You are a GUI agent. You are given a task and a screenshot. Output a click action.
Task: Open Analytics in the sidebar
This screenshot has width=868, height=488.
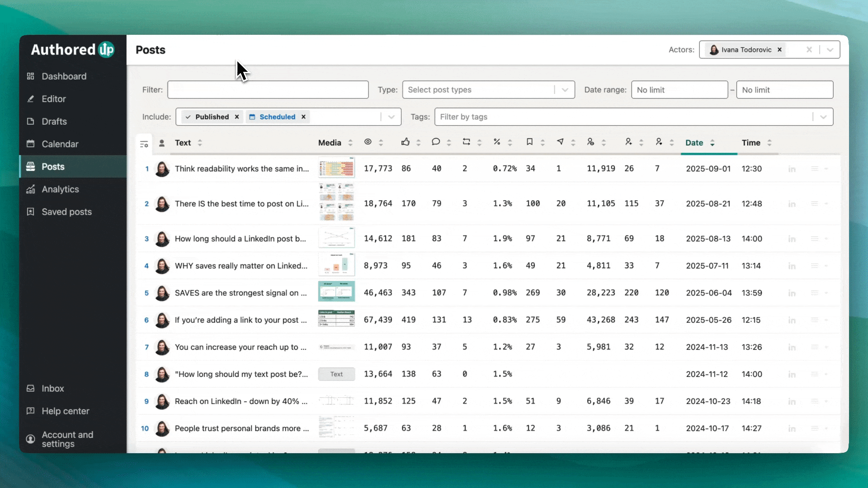pos(60,189)
